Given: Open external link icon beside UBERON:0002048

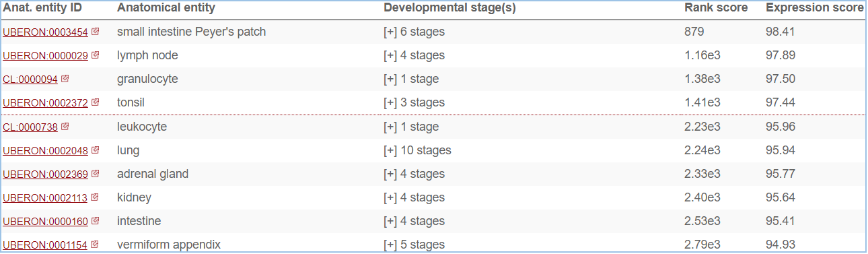Looking at the screenshot, I should click(x=96, y=150).
